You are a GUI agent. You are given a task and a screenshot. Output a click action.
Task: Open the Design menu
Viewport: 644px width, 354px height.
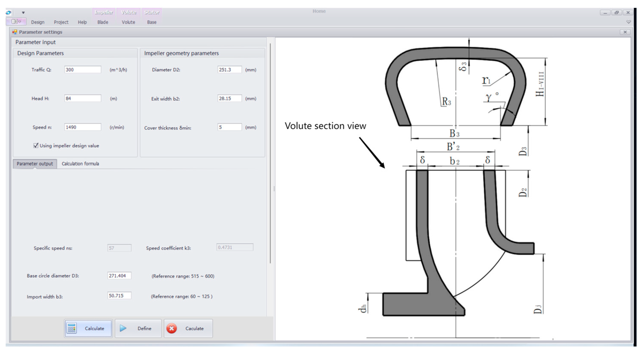tap(38, 22)
